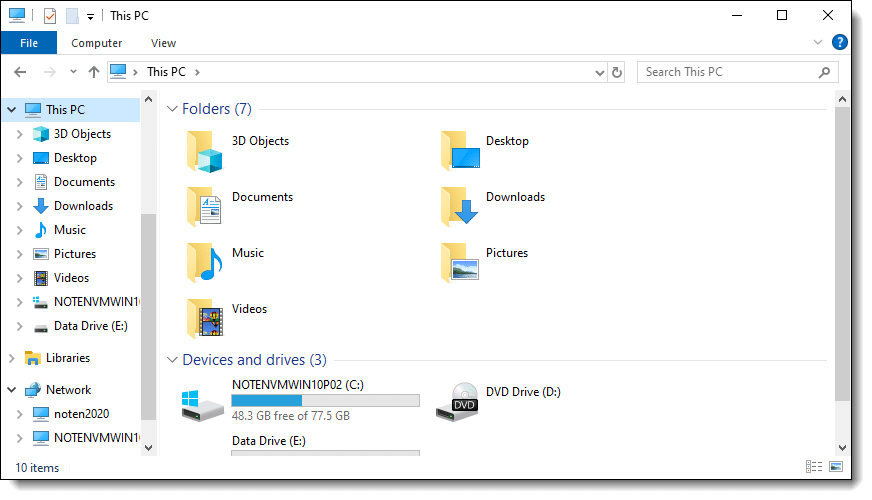Expand the ribbon with the chevron
The width and height of the screenshot is (872, 500).
[818, 42]
